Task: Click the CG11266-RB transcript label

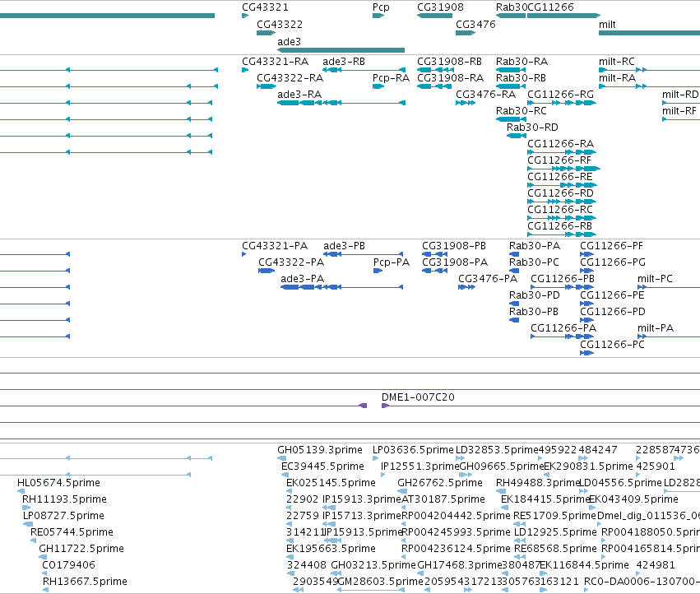Action: tap(560, 226)
